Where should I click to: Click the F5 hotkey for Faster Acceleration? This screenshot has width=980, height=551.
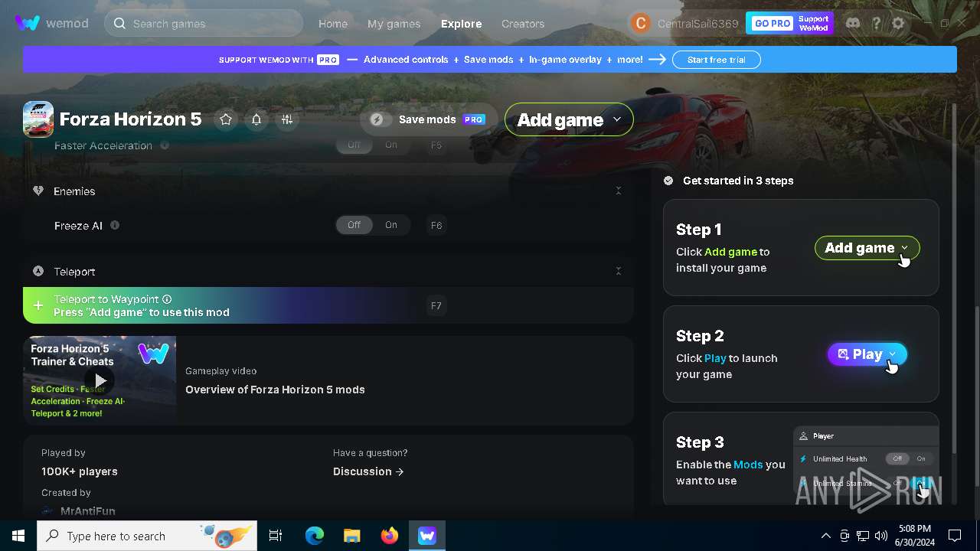click(x=436, y=145)
